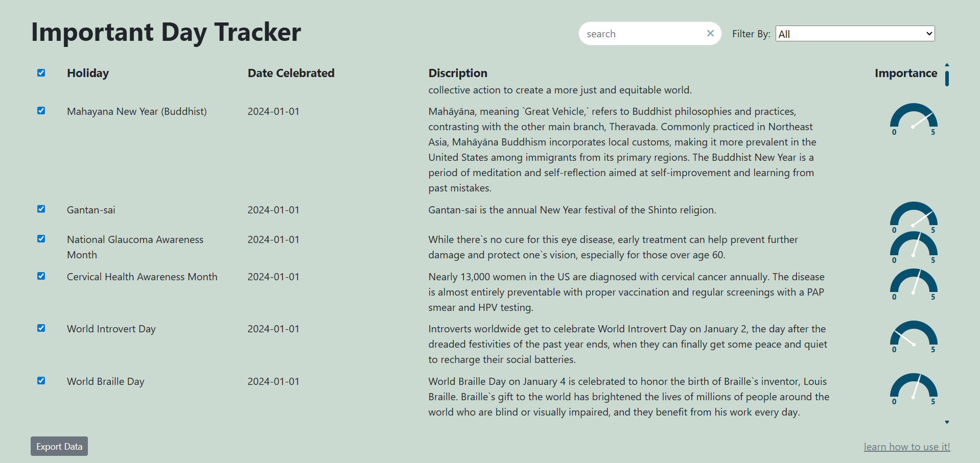Uncheck the Gantan-sai row checkbox
The width and height of the screenshot is (980, 463).
point(41,209)
